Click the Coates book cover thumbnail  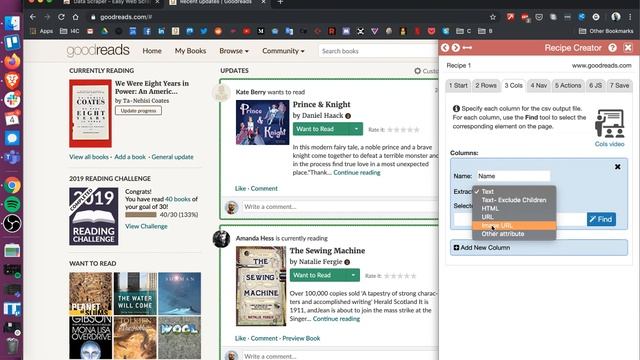[90, 113]
